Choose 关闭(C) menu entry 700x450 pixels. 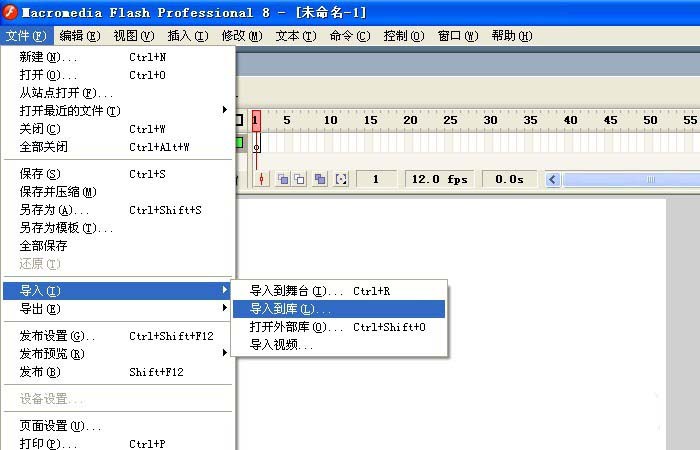click(x=118, y=129)
